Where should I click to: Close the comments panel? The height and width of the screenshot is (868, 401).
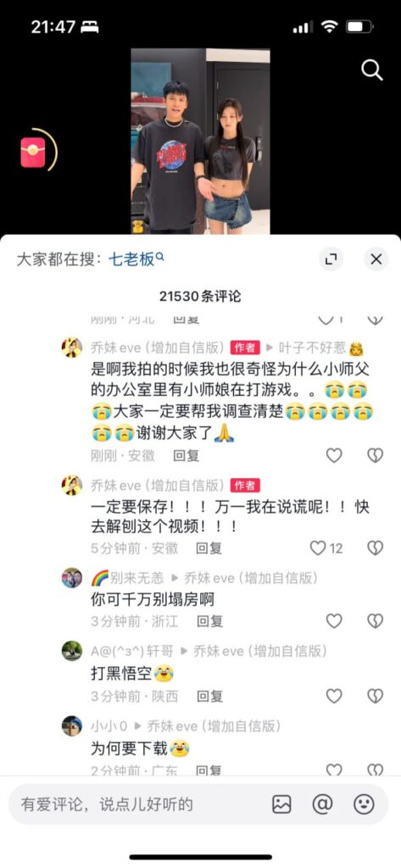[376, 259]
